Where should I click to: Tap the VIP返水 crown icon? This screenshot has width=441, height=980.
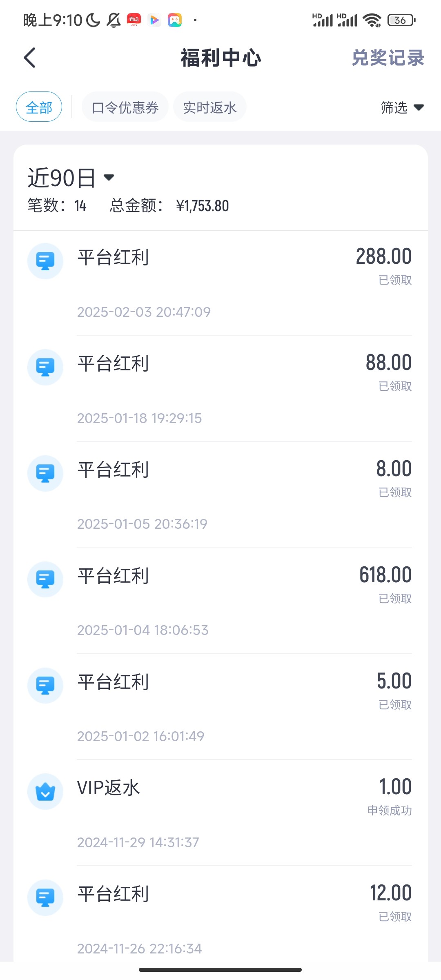45,791
